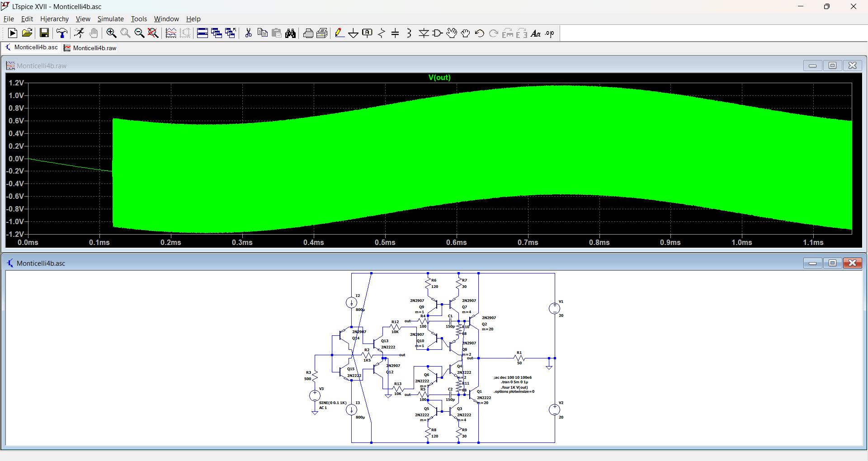This screenshot has width=868, height=461.
Task: Create a new schematic from toolbar
Action: point(13,33)
